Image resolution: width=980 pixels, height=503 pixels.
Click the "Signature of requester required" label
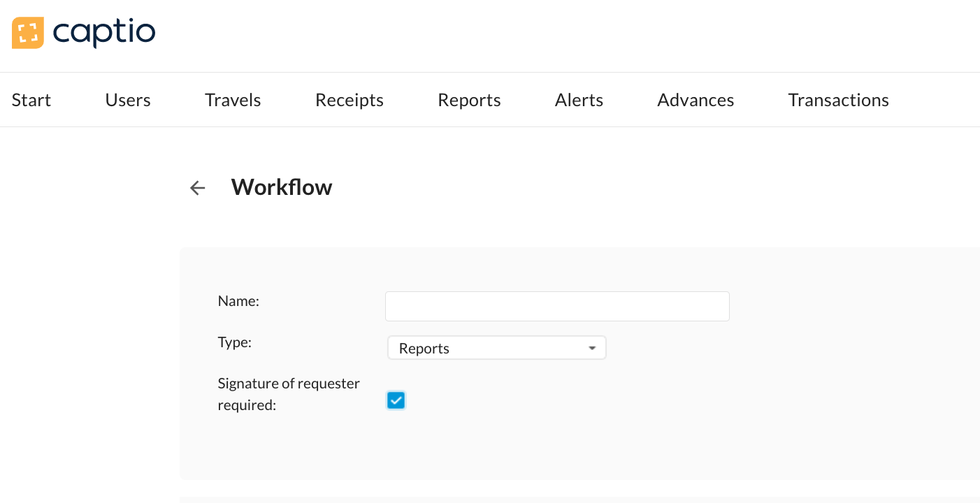tap(289, 394)
